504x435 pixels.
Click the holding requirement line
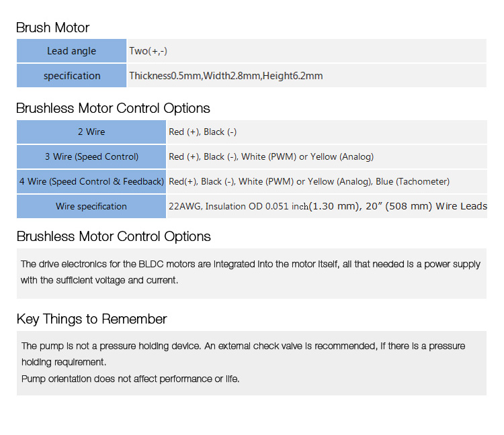64,362
